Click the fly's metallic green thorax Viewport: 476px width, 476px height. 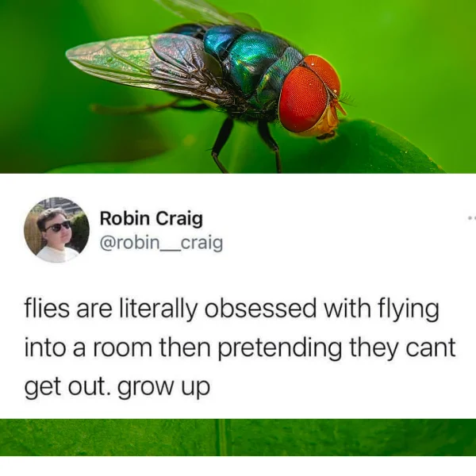(255, 61)
